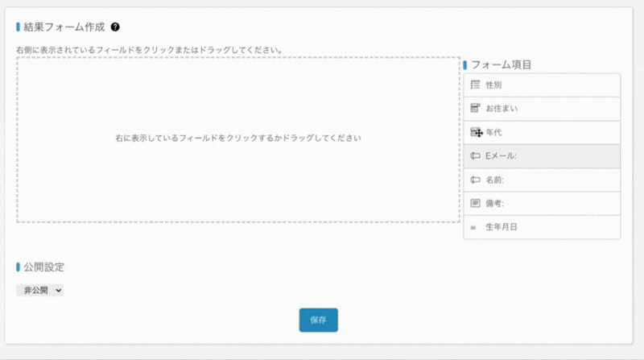This screenshot has height=360, width=644.
Task: Click the help question mark icon
Action: point(115,27)
